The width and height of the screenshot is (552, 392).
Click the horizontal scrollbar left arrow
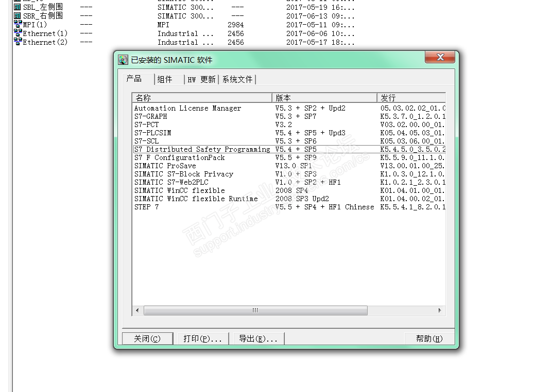(137, 310)
